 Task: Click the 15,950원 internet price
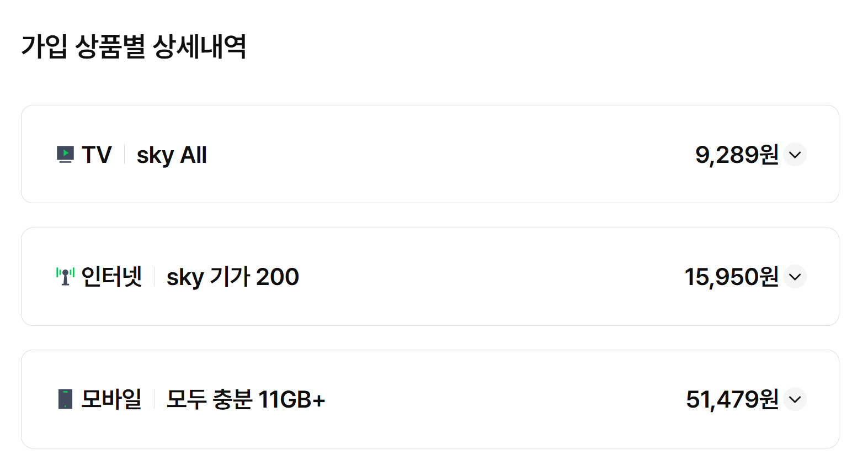[731, 277]
